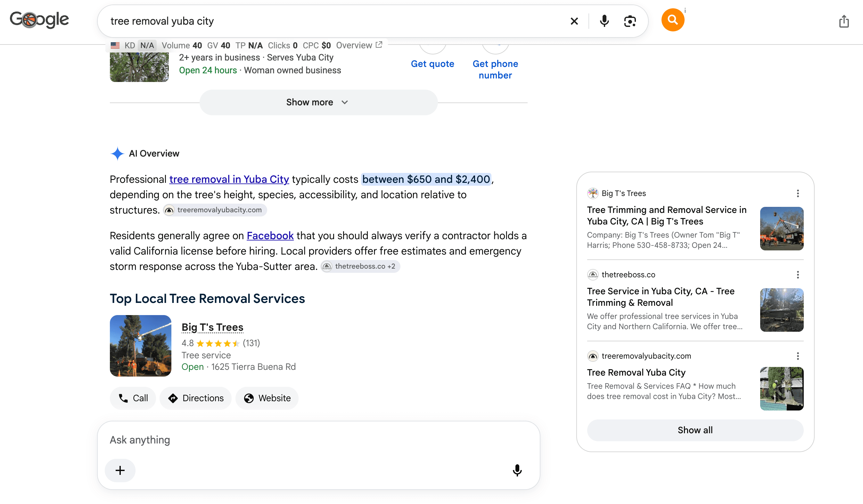This screenshot has height=504, width=863.
Task: Open the tree removal in Yuba City link
Action: point(229,179)
